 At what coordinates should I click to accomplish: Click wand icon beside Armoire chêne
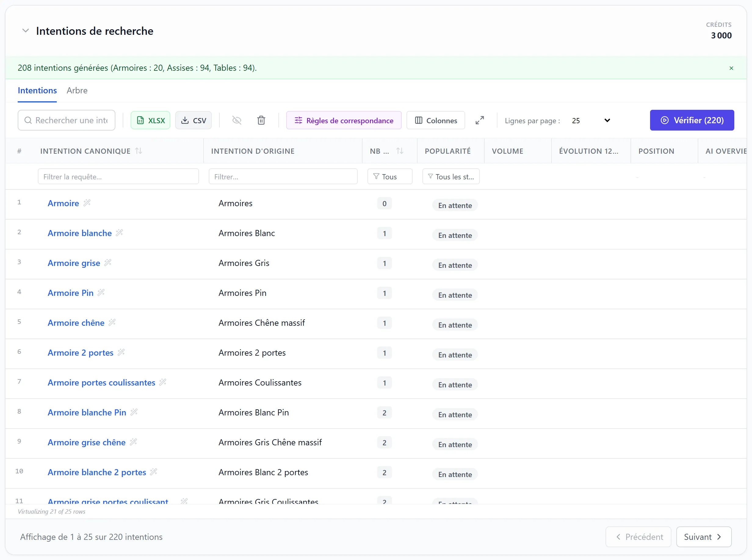(112, 322)
